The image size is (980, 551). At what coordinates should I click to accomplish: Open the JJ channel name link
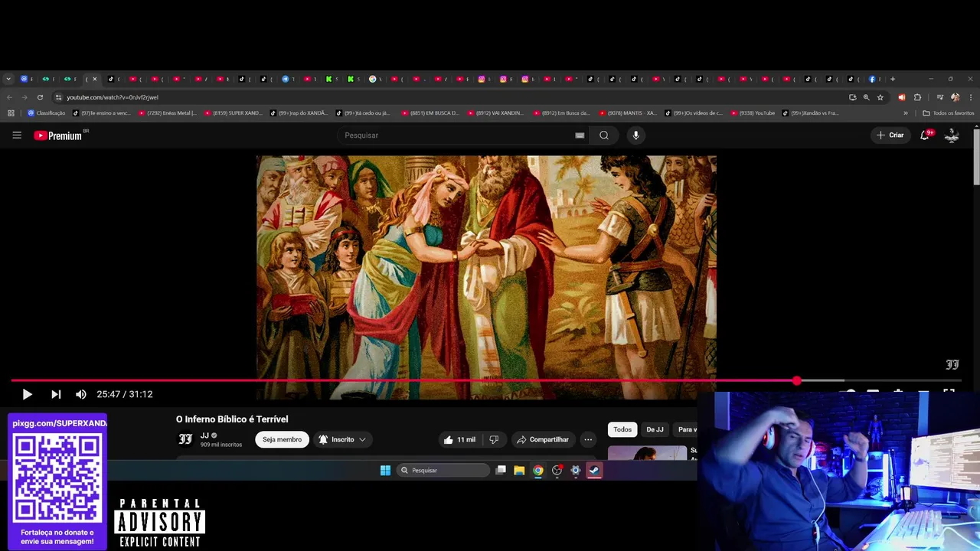coord(204,435)
